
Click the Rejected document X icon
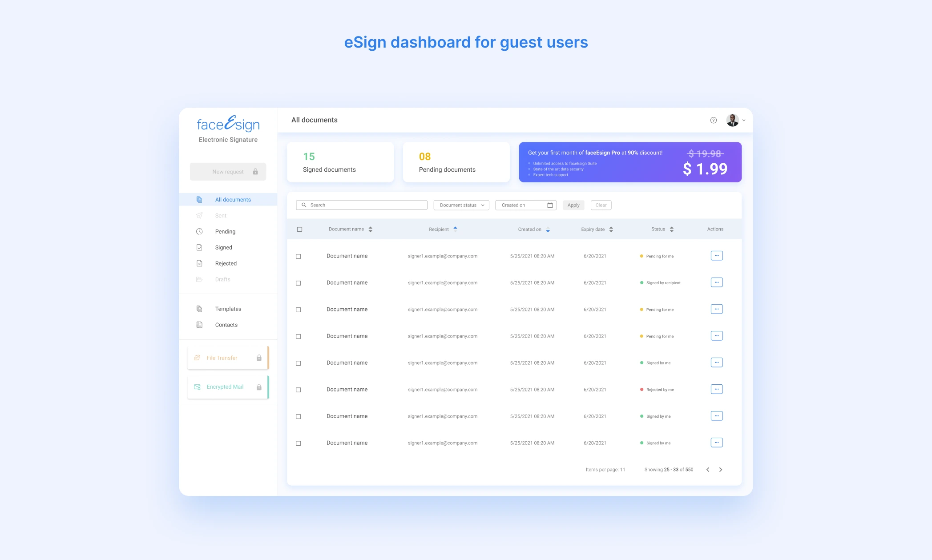point(199,264)
